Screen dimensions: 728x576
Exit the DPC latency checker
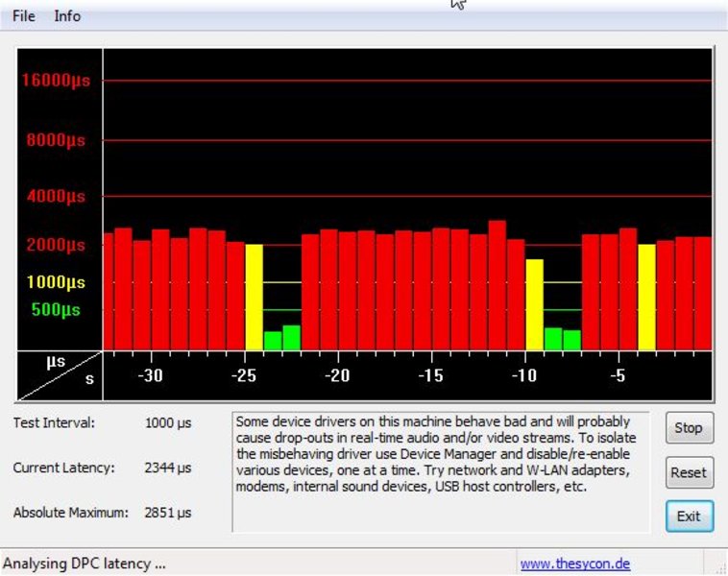coord(690,516)
